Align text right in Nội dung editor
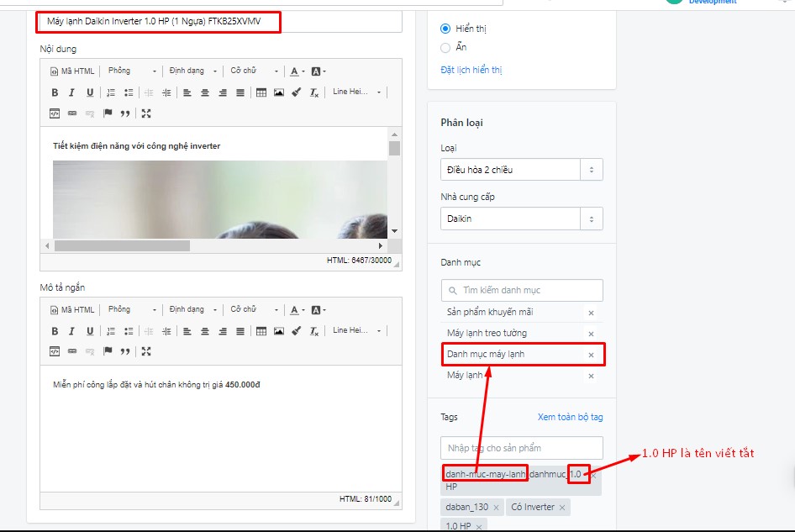This screenshot has width=795, height=532. (x=223, y=92)
